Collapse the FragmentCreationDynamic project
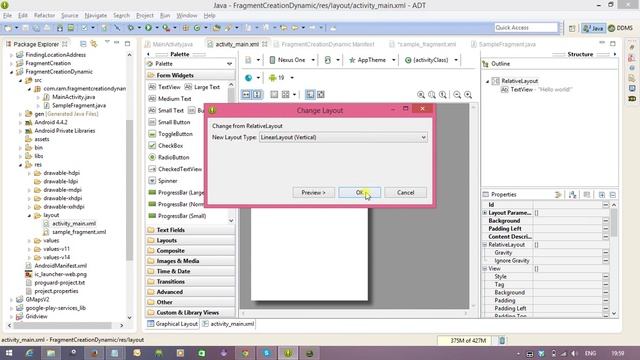Viewport: 640px width, 360px height. 11,72
